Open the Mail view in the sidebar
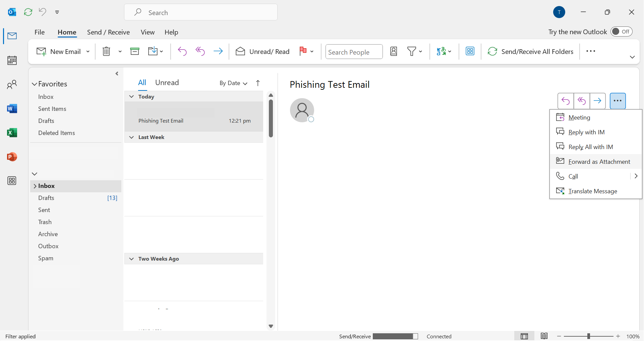This screenshot has width=644, height=341. click(12, 36)
